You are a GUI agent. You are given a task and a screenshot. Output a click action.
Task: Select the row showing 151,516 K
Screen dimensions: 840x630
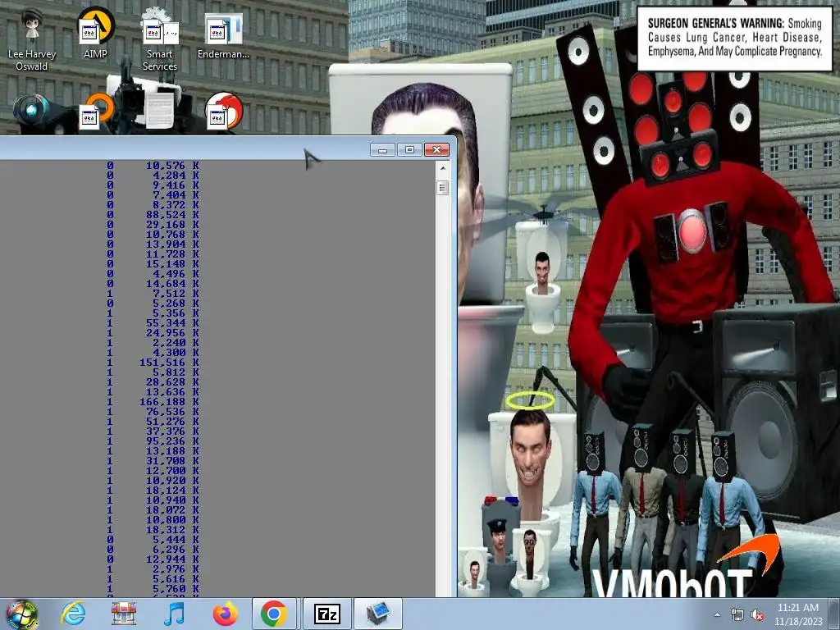tap(153, 363)
